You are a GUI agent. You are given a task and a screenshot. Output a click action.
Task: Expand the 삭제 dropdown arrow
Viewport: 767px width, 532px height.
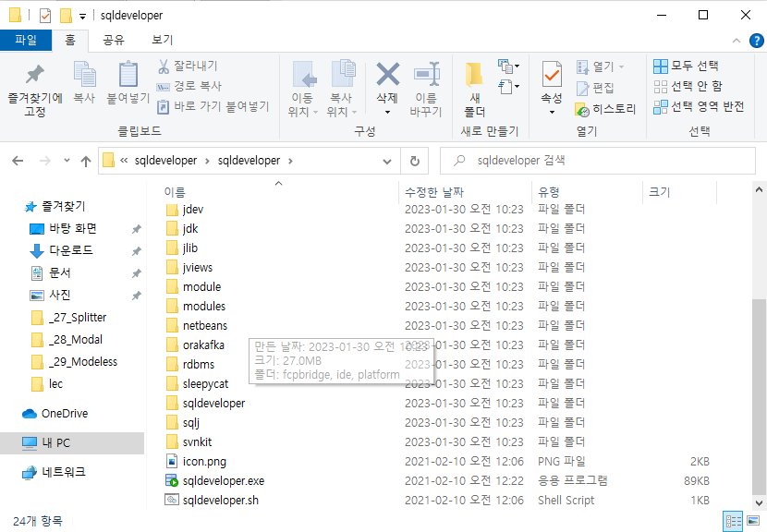coord(387,113)
